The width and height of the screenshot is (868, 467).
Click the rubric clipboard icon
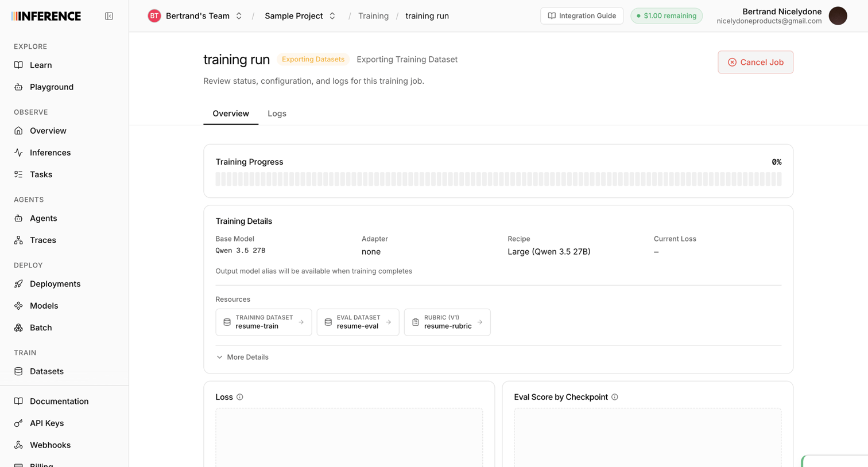416,322
